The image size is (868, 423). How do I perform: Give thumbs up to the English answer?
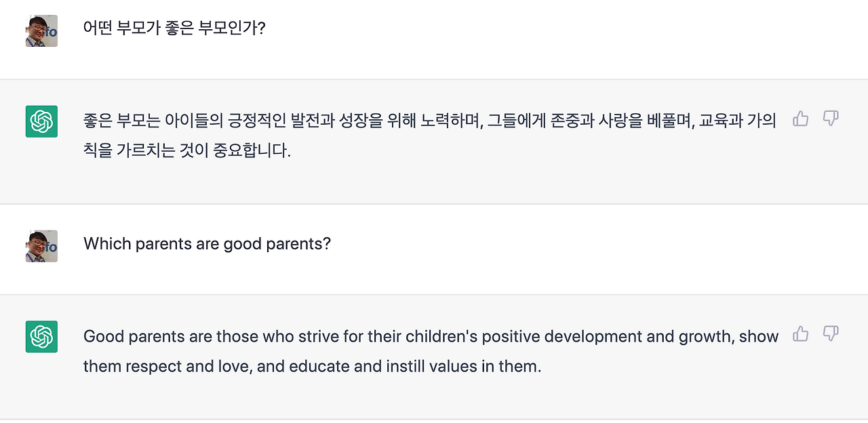coord(801,334)
